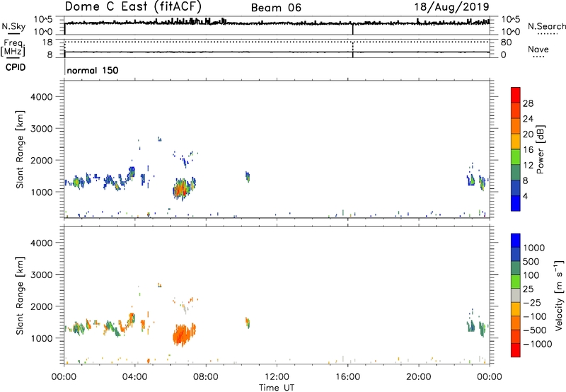Image resolution: width=566 pixels, height=392 pixels.
Task: Click the "N.Sky" axis label
Action: tap(13, 26)
